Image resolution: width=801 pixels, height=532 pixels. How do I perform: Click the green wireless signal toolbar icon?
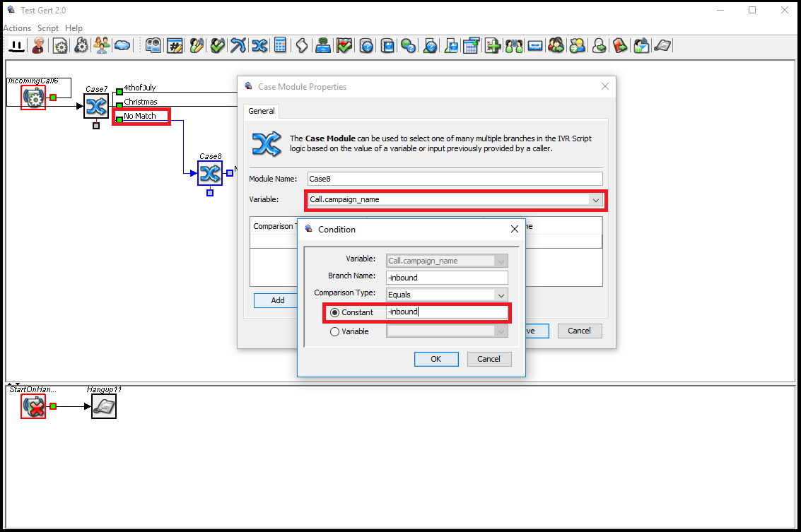(323, 46)
